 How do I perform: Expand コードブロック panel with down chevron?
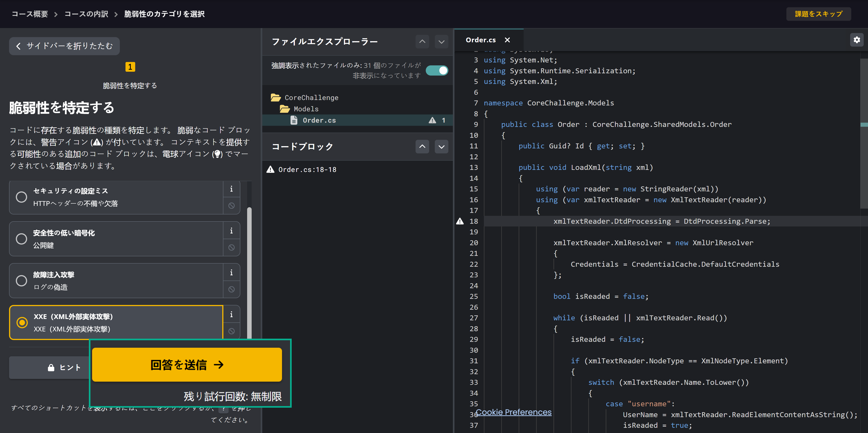(x=441, y=147)
